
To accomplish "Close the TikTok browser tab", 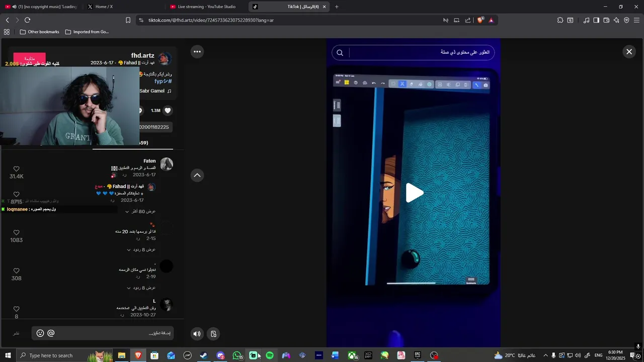I will (x=324, y=7).
